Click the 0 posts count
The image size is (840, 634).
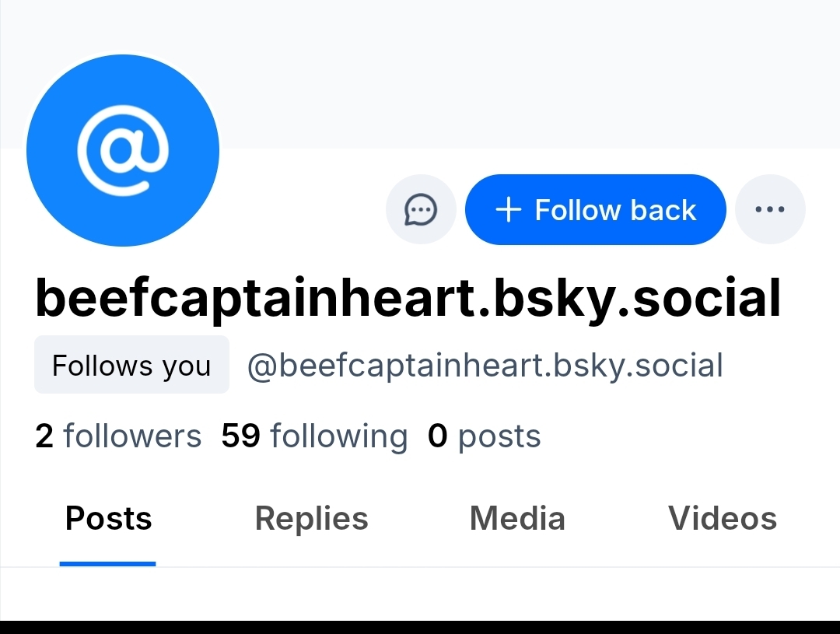click(484, 436)
